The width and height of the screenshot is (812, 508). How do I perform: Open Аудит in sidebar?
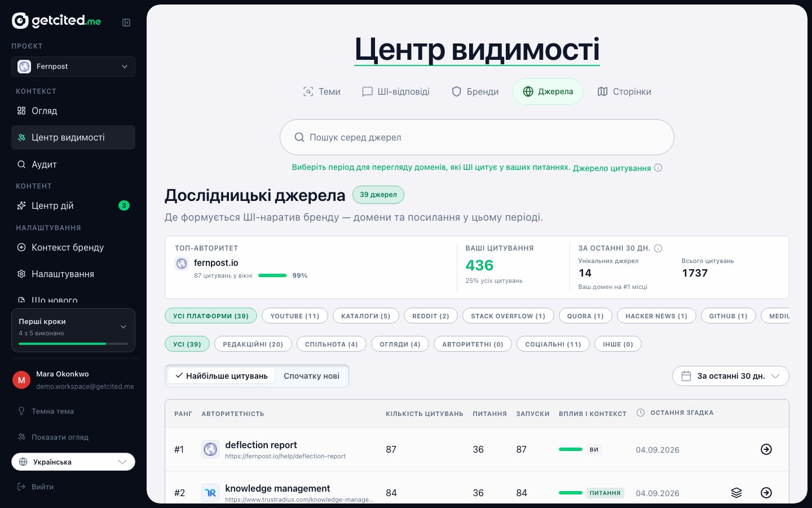click(x=73, y=164)
